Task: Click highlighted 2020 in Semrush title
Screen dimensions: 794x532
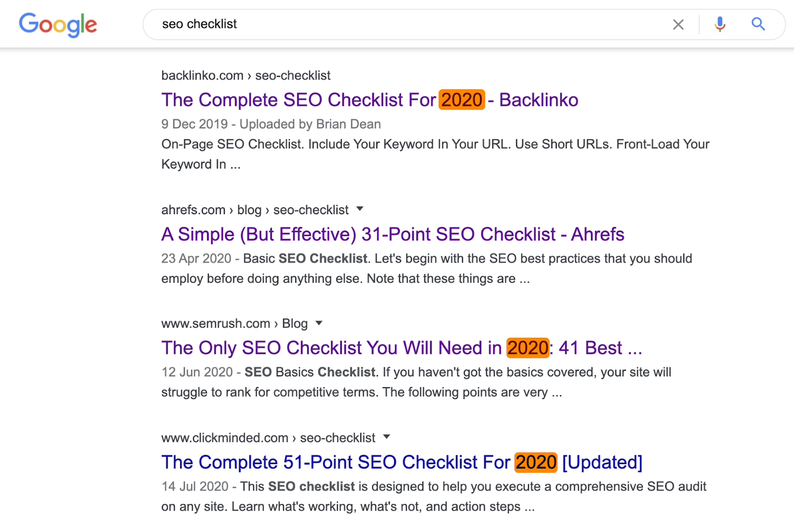Action: pos(528,348)
